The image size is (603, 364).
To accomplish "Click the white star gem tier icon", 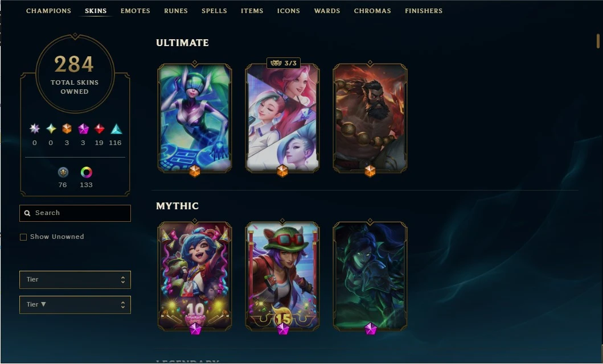I will pyautogui.click(x=35, y=129).
